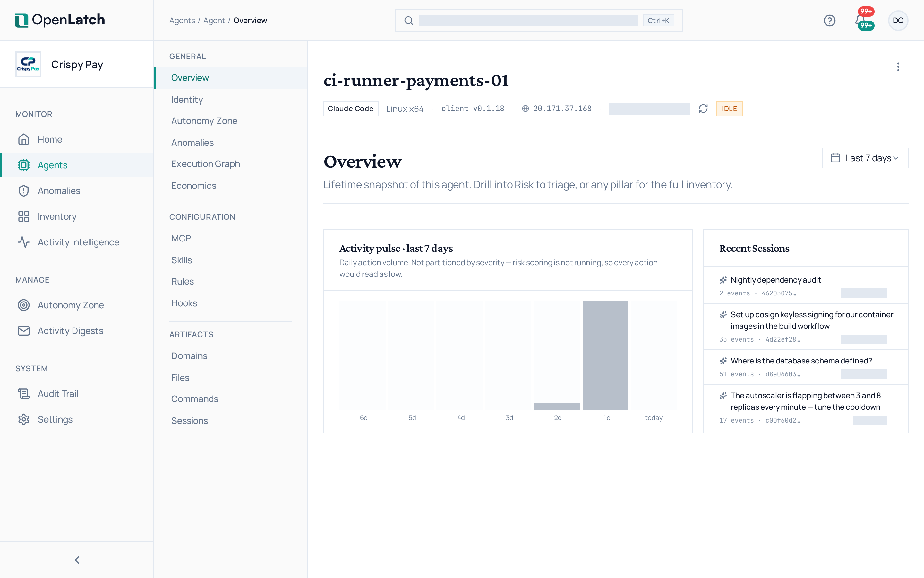Switch to the Identity tab
924x578 pixels.
[x=231, y=100]
